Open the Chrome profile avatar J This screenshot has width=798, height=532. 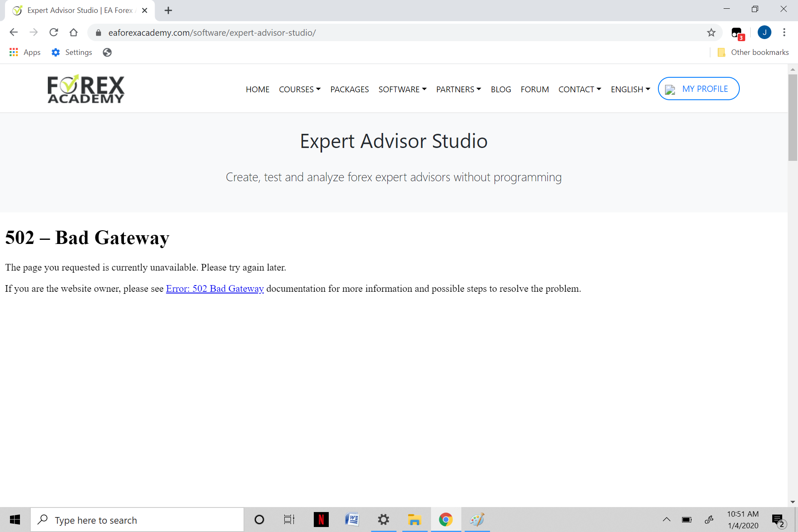pos(764,32)
